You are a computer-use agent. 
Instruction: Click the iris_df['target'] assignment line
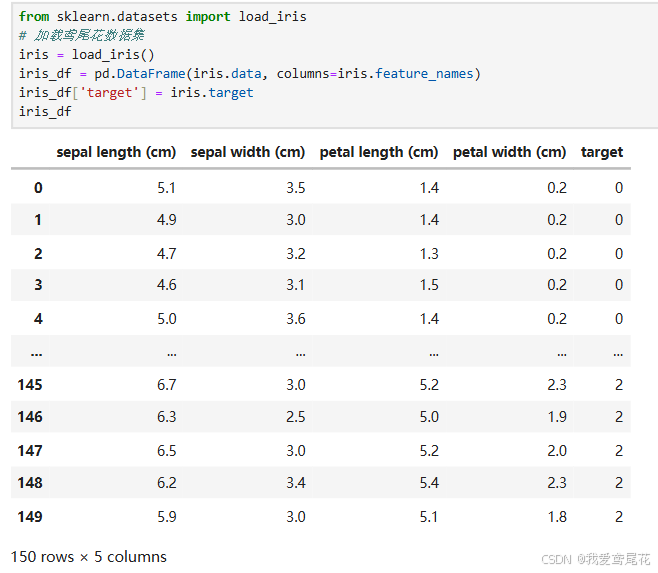tap(136, 93)
